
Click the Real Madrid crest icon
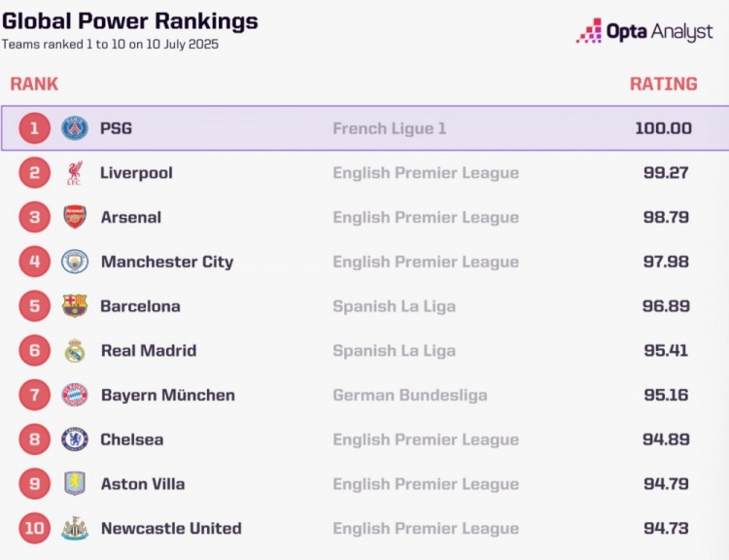[75, 351]
